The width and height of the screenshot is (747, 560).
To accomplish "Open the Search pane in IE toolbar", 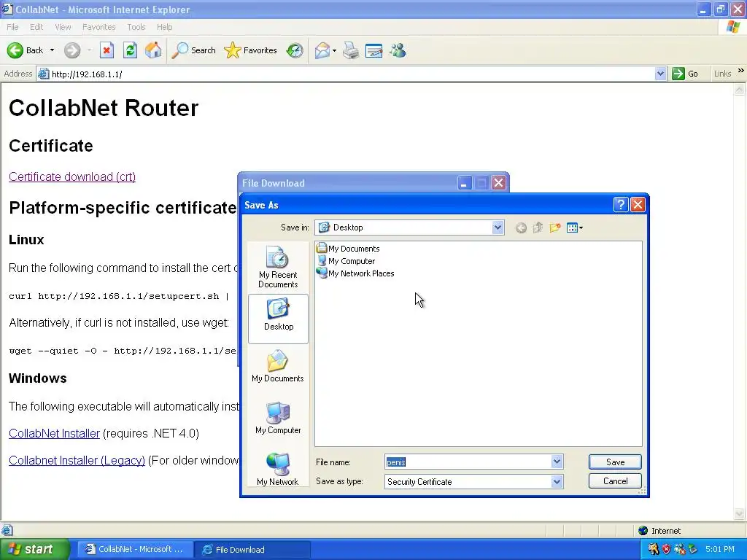I will click(x=193, y=50).
